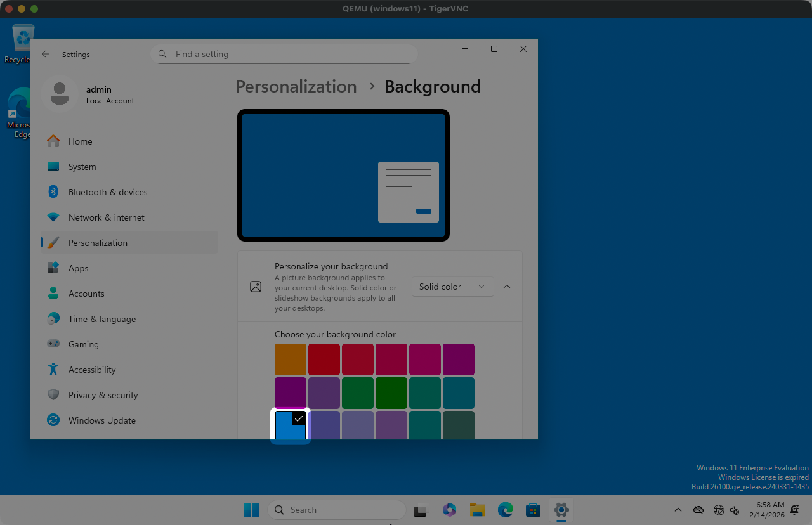
Task: Click the admin Local Account profile
Action: (95, 94)
